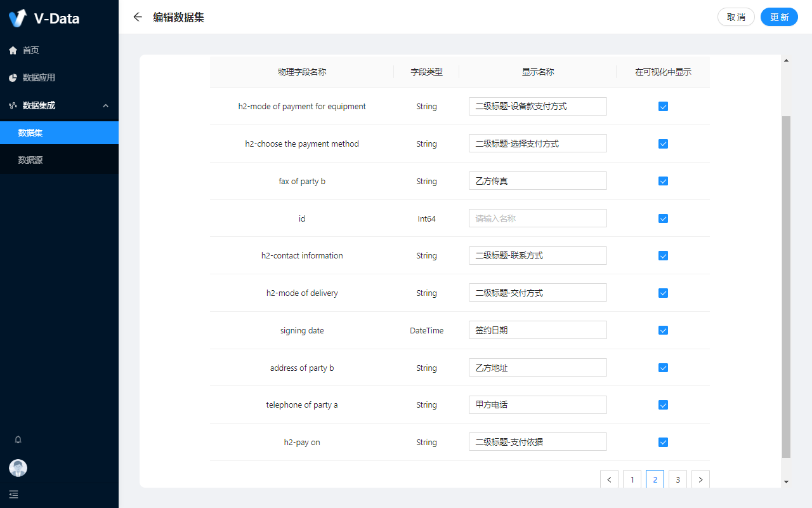Click the back arrow beside 编辑数据集
The width and height of the screenshot is (812, 508).
tap(138, 17)
